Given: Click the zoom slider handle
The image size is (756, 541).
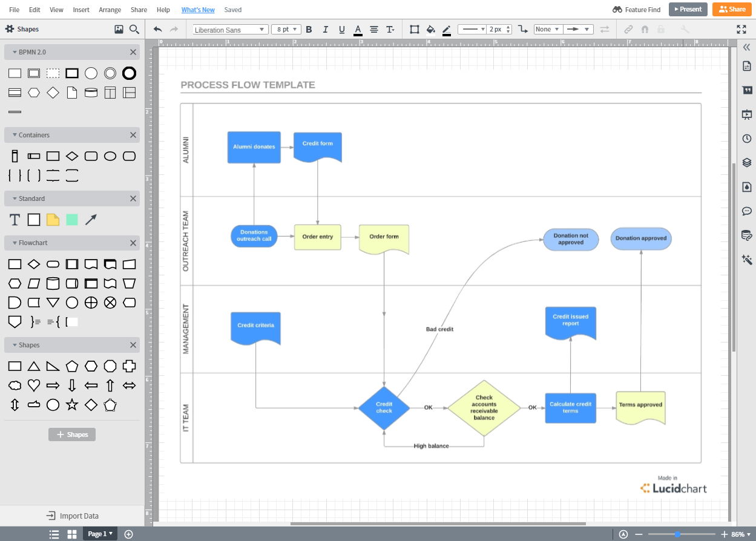Looking at the screenshot, I should 678,534.
